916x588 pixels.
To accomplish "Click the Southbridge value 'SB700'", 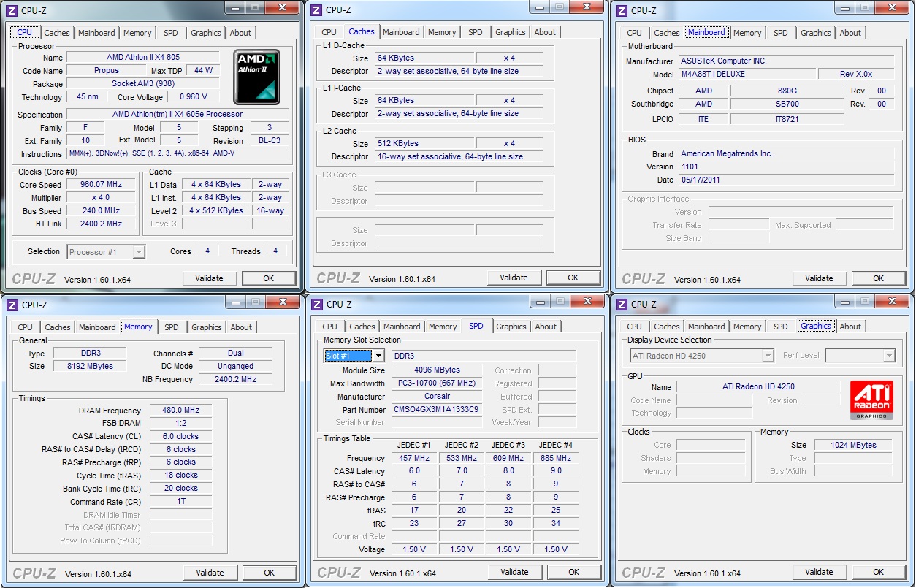I will 787,104.
